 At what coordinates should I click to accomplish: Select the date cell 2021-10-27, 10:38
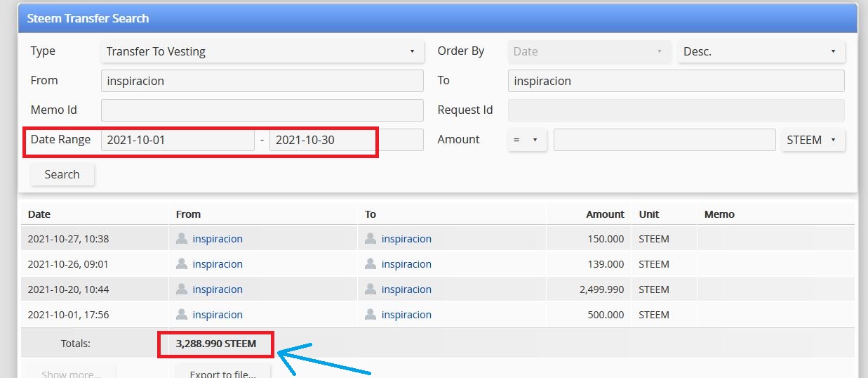pos(68,239)
